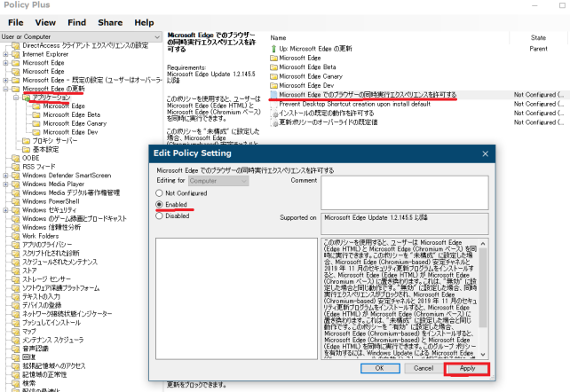Open the Share menu
Screen dimensions: 570x392
tap(110, 22)
